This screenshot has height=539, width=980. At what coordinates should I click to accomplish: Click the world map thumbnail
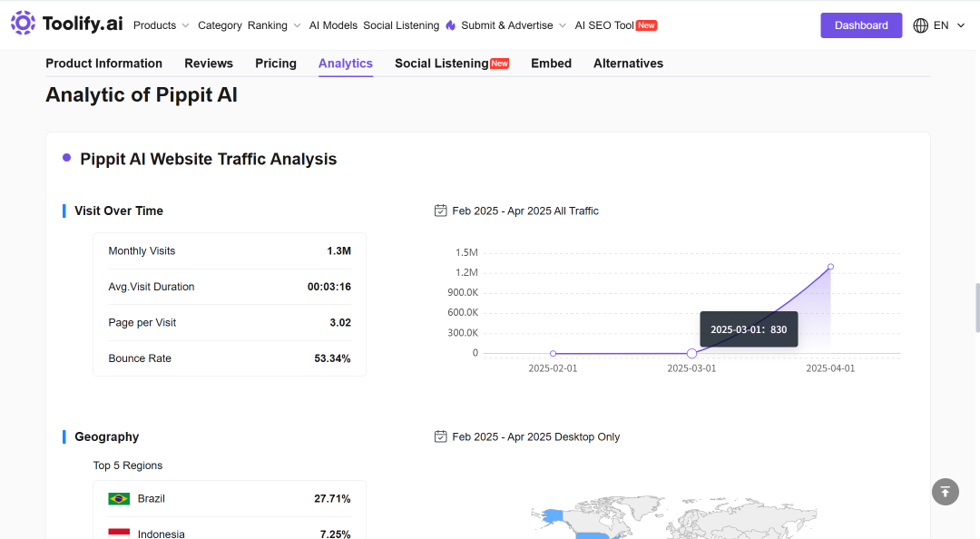tap(673, 517)
